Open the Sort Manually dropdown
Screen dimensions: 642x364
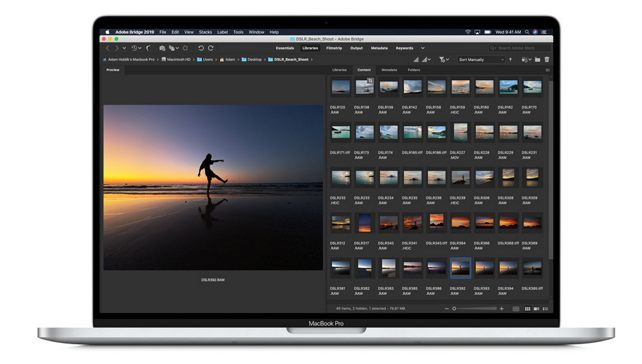pos(481,60)
